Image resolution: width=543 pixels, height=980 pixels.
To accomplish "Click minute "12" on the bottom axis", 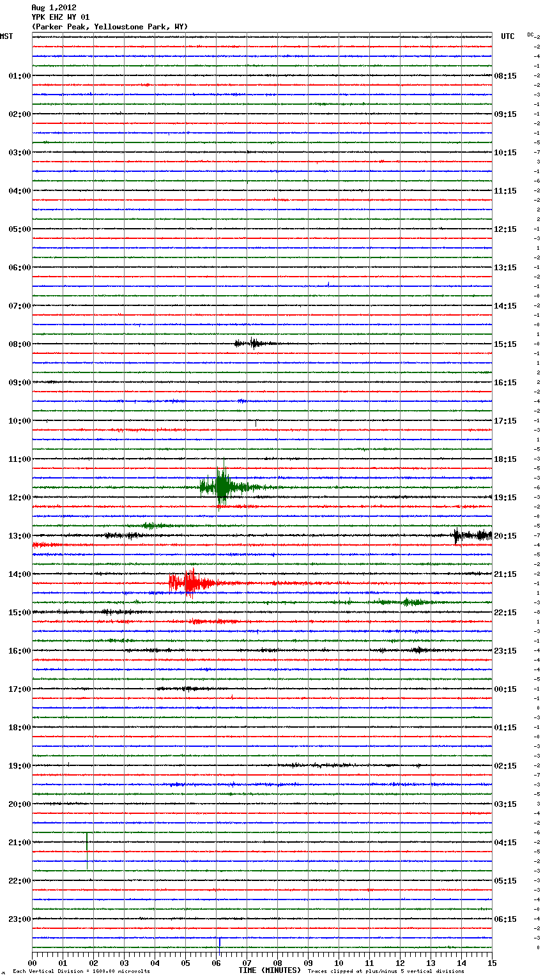I will point(400,963).
